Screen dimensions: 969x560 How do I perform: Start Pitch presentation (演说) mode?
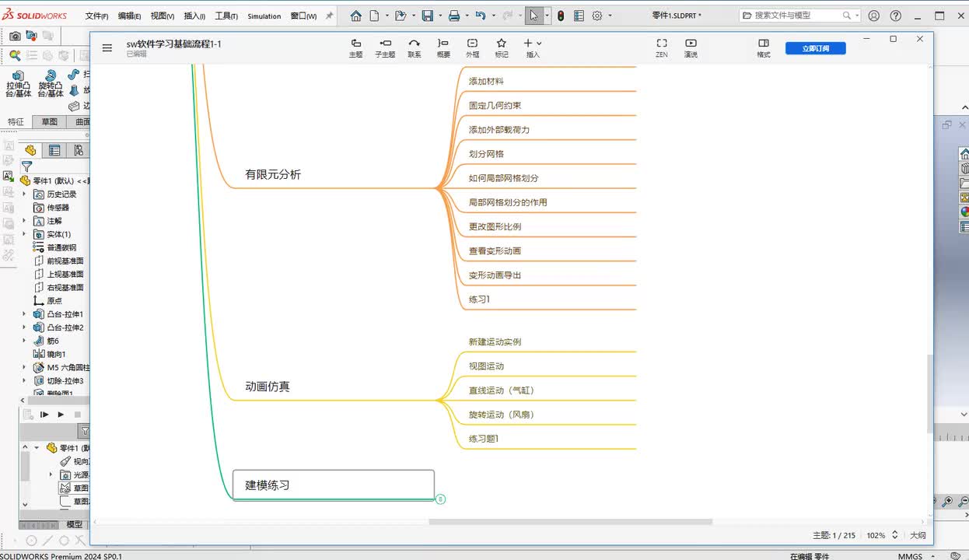(x=691, y=48)
